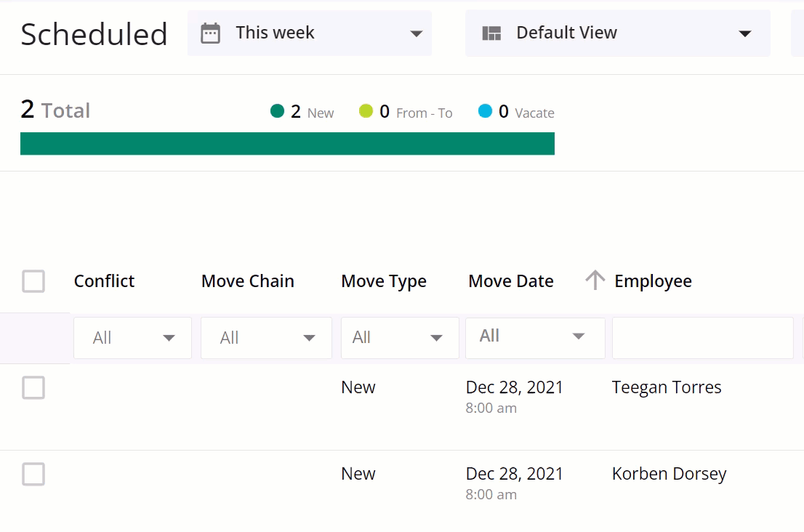Click the green New status dot

(x=277, y=111)
